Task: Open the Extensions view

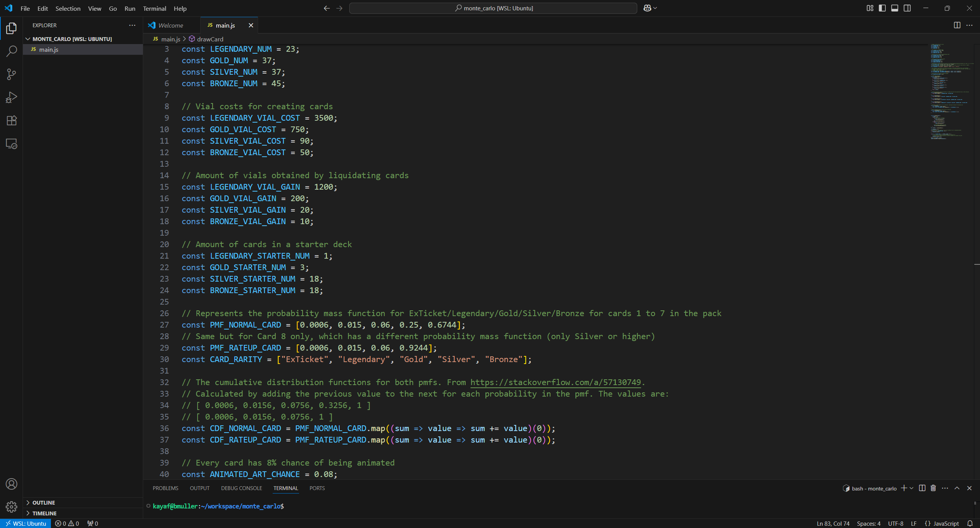Action: [11, 121]
